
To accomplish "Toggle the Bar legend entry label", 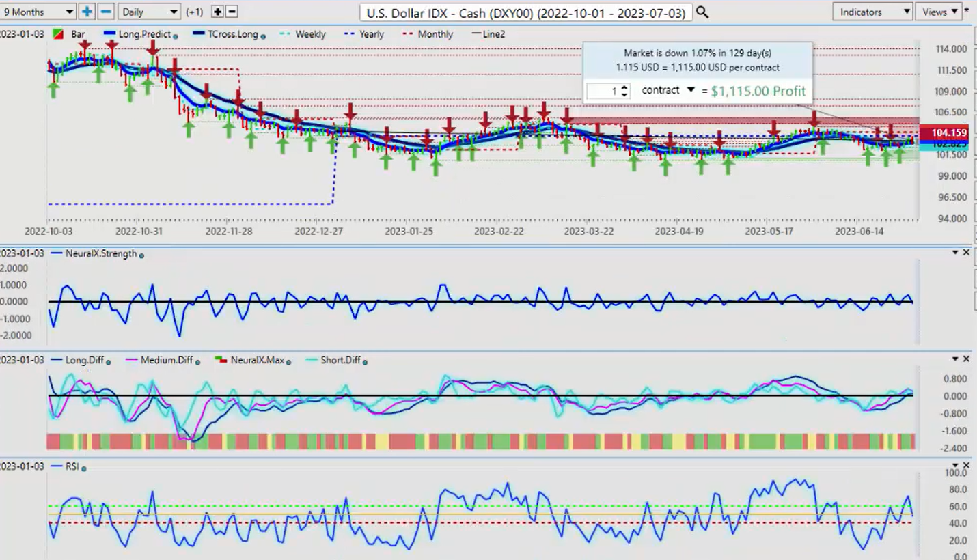I will pyautogui.click(x=78, y=34).
